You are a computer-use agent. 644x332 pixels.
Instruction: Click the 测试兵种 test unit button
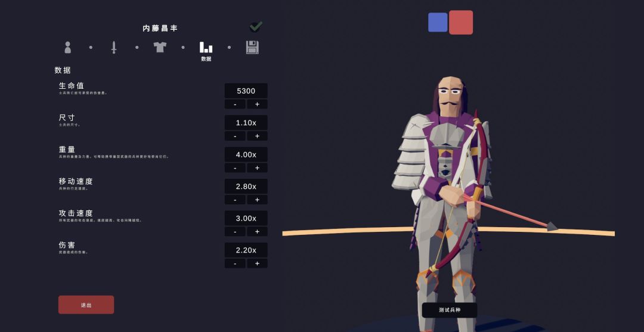pyautogui.click(x=450, y=310)
